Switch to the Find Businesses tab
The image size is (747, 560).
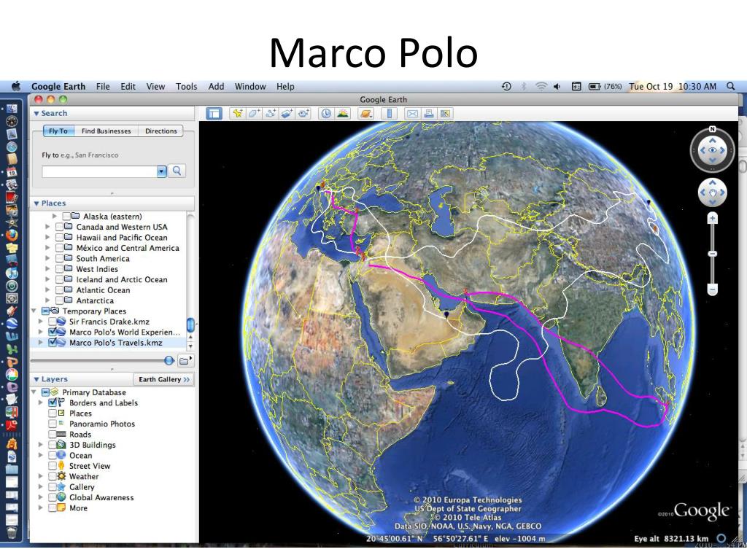[107, 131]
